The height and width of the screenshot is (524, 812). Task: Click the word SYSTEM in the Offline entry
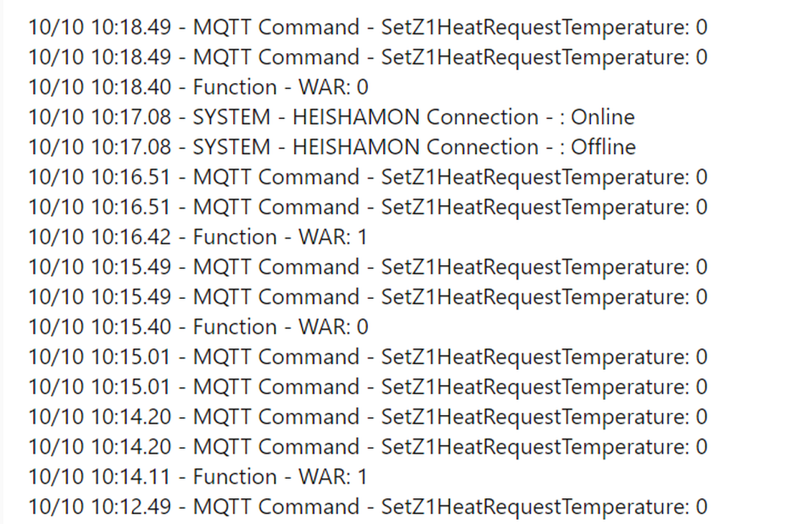pyautogui.click(x=232, y=147)
